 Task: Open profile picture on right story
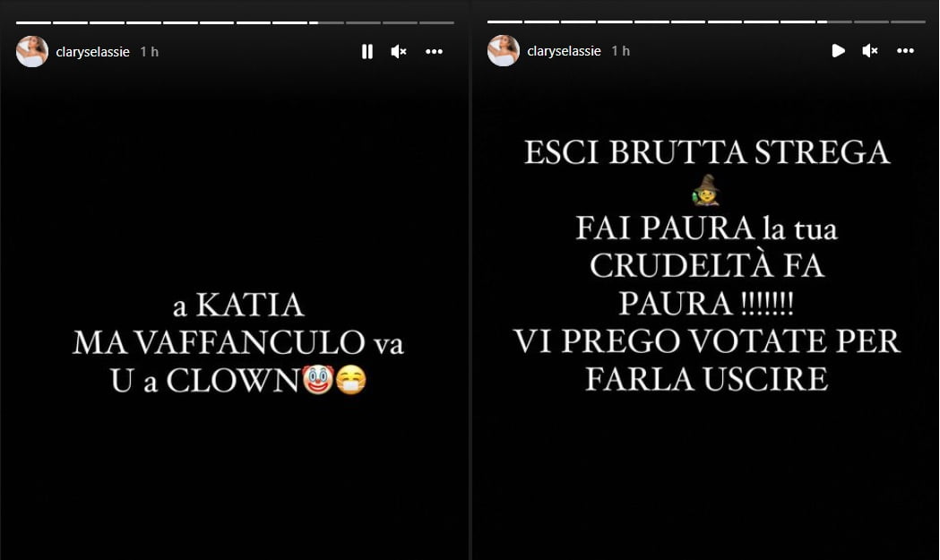[504, 51]
